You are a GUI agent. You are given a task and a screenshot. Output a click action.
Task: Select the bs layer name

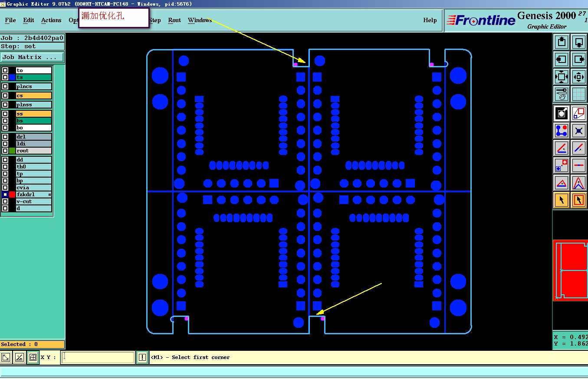(x=34, y=121)
